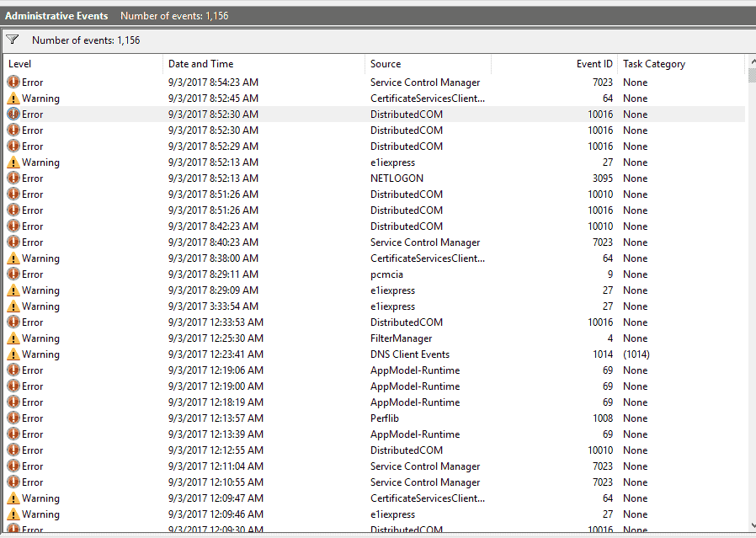Click the Error icon for 12:19:00 AM event
The image size is (756, 538).
click(13, 386)
